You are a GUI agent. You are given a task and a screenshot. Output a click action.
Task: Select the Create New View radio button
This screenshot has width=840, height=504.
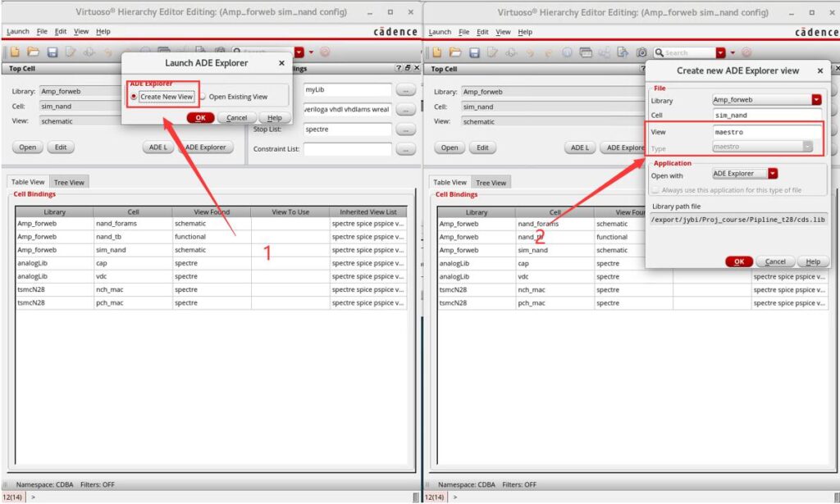(x=134, y=97)
